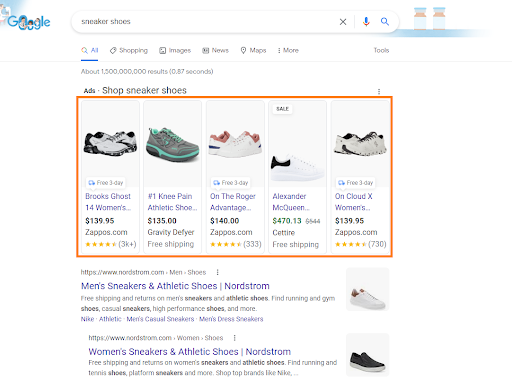Open the white sneaker thumbnail in Men's result
Viewport: 512px width, 388px height.
coord(367,289)
